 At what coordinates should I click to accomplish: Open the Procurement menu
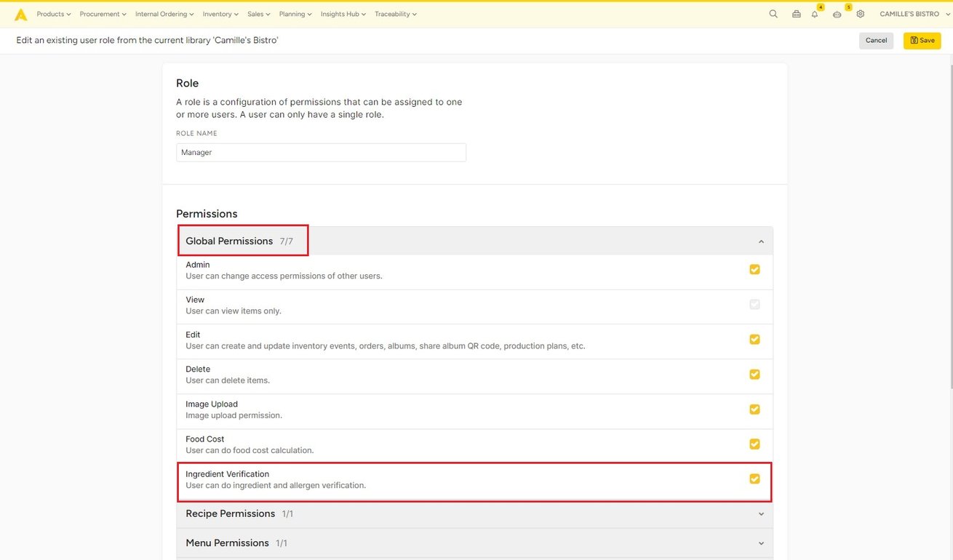[x=103, y=14]
